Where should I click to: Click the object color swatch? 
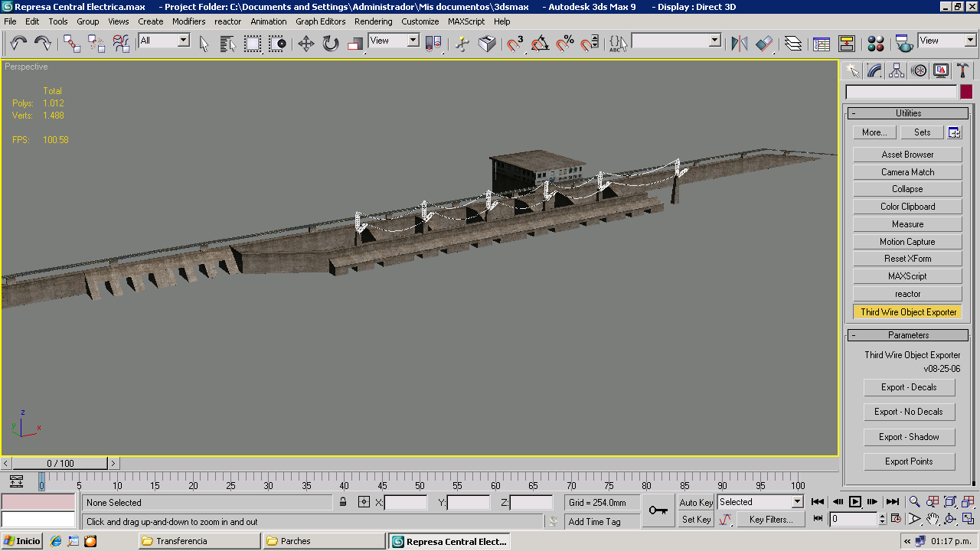click(966, 92)
